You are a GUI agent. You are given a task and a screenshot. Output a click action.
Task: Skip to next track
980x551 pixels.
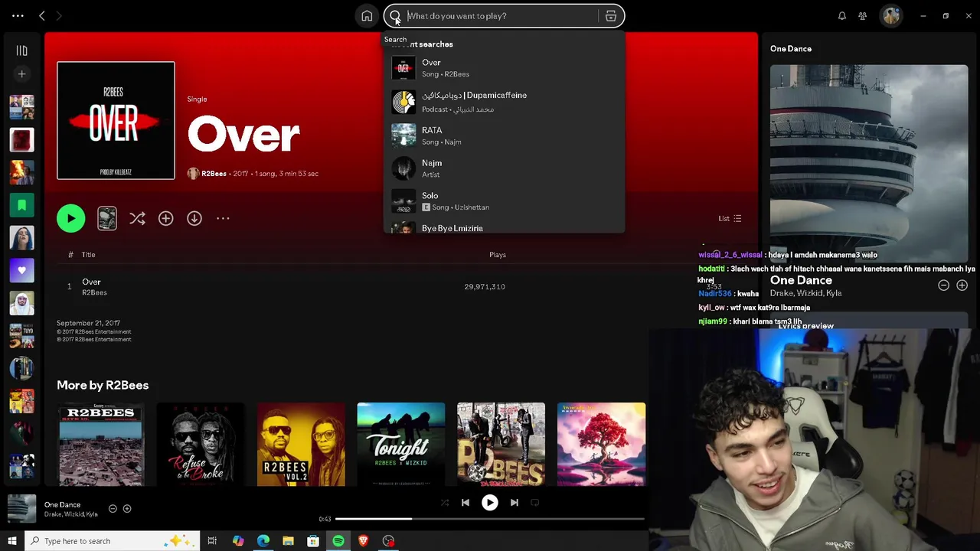click(x=514, y=503)
